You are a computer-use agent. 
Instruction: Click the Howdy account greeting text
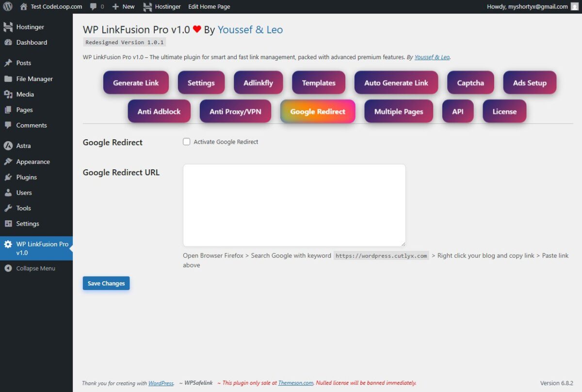527,7
